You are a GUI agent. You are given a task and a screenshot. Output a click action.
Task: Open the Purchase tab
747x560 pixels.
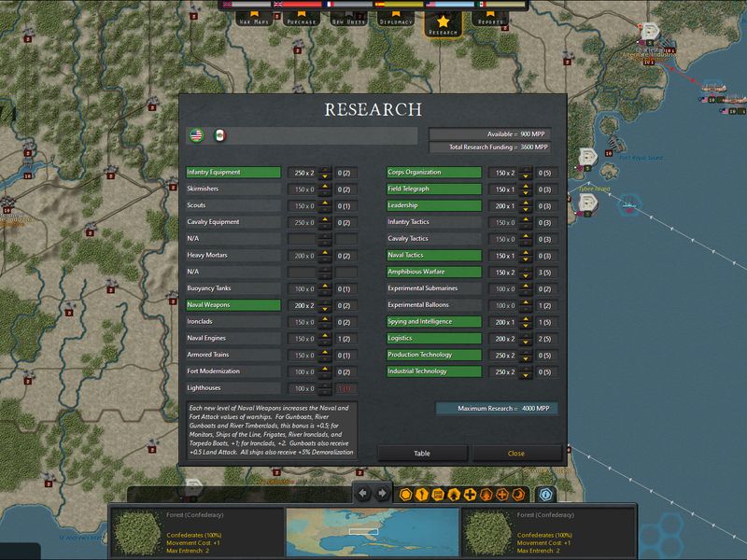tap(301, 19)
